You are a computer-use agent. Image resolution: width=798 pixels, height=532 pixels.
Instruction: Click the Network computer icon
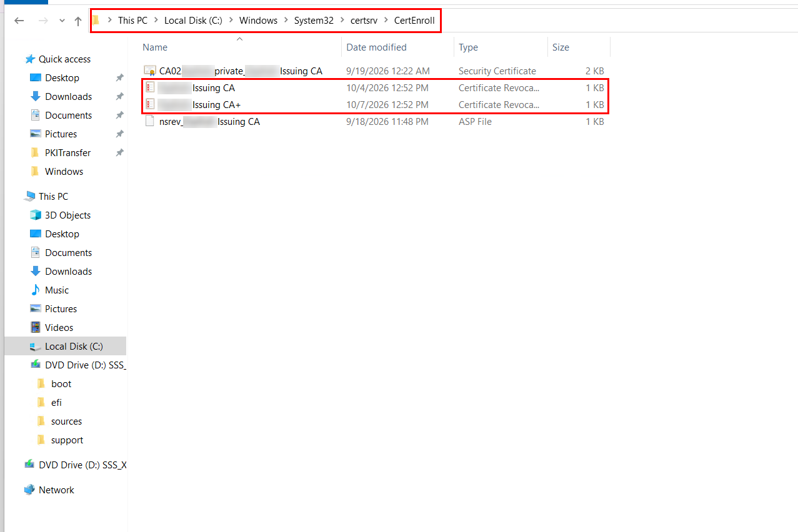click(30, 490)
